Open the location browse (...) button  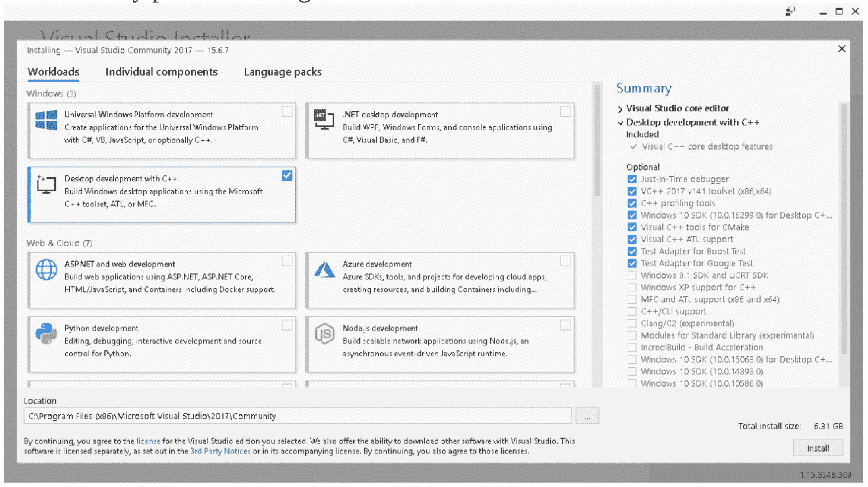(x=587, y=416)
